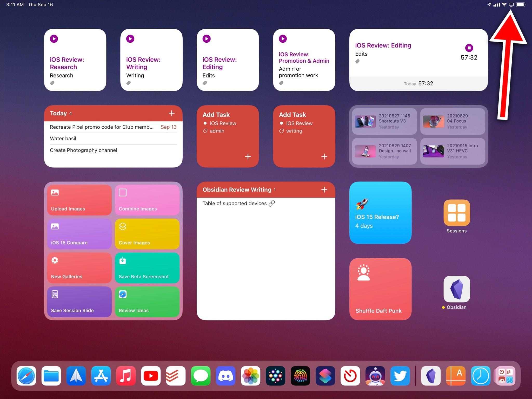The height and width of the screenshot is (399, 532).
Task: Open the Water basil task
Action: [x=113, y=139]
